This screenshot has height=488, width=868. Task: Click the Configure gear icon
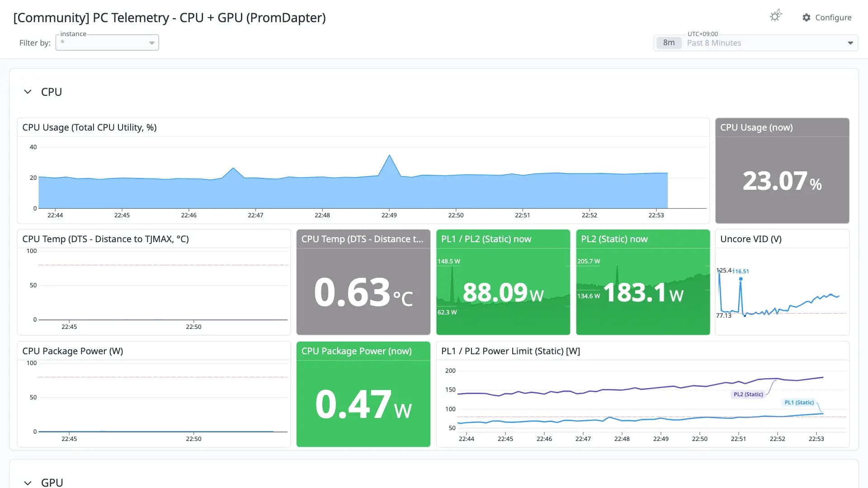pyautogui.click(x=806, y=17)
